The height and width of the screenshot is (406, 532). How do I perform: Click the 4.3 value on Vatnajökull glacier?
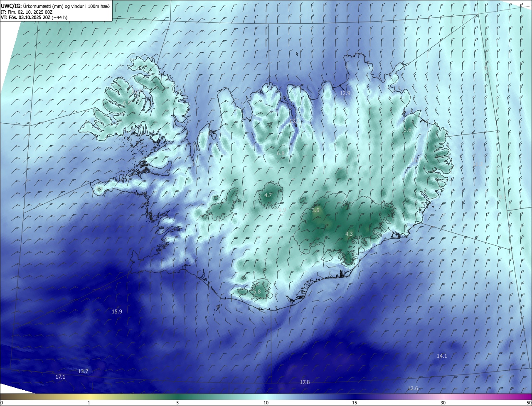pyautogui.click(x=349, y=234)
